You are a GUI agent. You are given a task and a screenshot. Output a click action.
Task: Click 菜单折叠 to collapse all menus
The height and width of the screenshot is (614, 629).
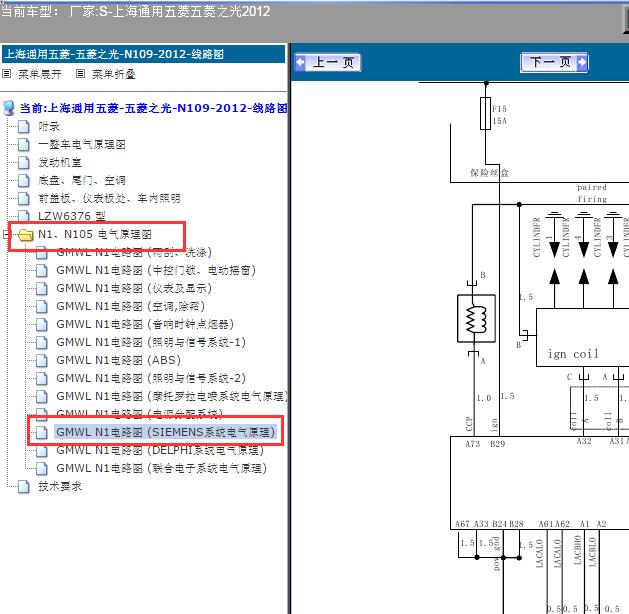(x=114, y=74)
